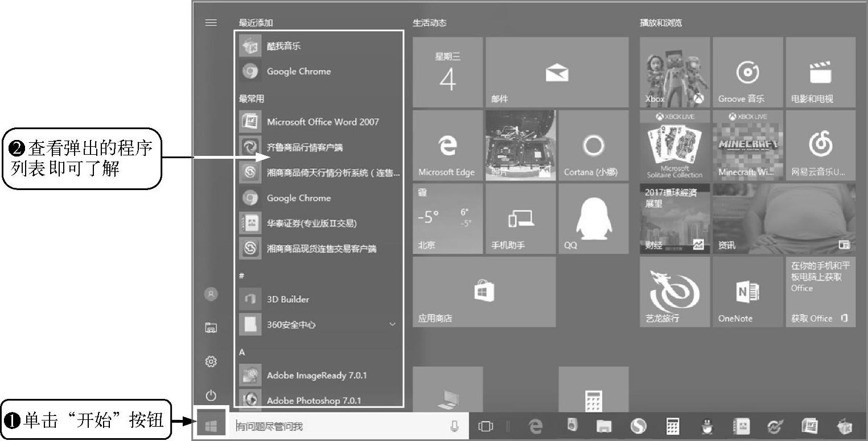Click the 获取 Office tile
Image resolution: width=868 pixels, height=441 pixels.
pyautogui.click(x=821, y=292)
